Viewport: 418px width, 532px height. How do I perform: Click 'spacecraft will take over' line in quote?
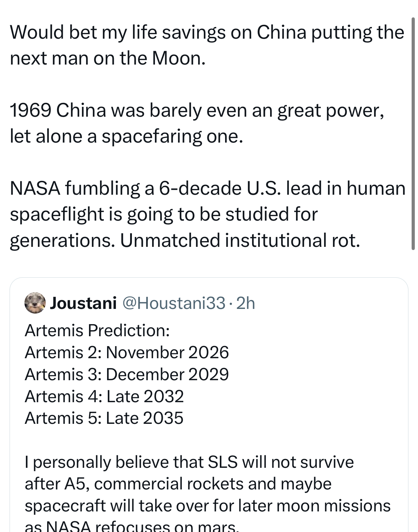(208, 506)
